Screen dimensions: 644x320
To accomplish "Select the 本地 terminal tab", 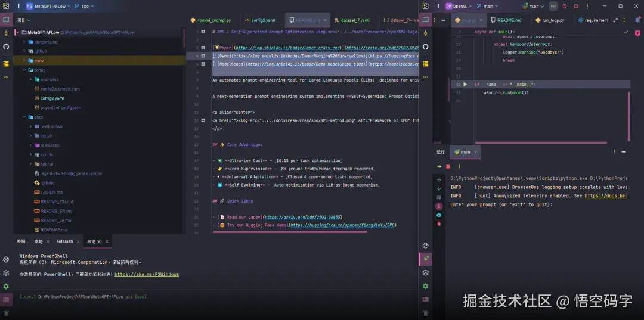I will (x=39, y=241).
